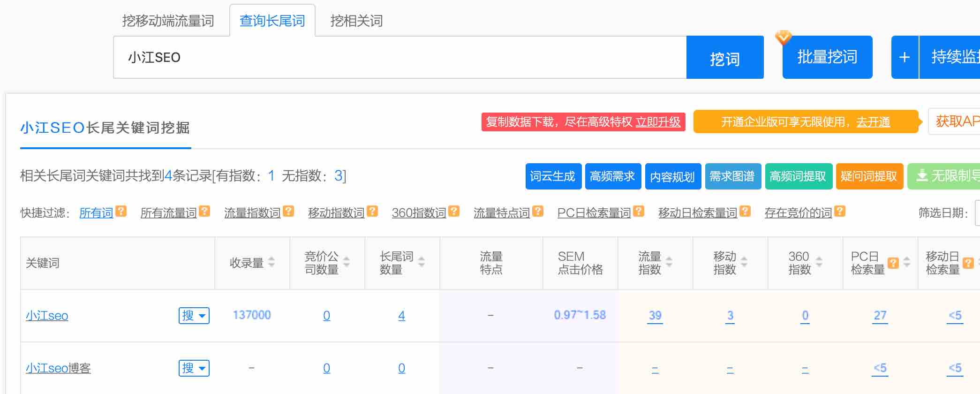Sort by 长尾词数量 column arrows
Image resolution: width=980 pixels, height=394 pixels.
coord(422,262)
